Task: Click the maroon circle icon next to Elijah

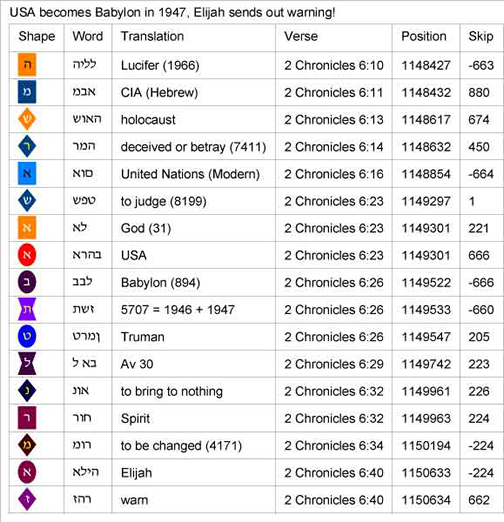Action: (27, 472)
